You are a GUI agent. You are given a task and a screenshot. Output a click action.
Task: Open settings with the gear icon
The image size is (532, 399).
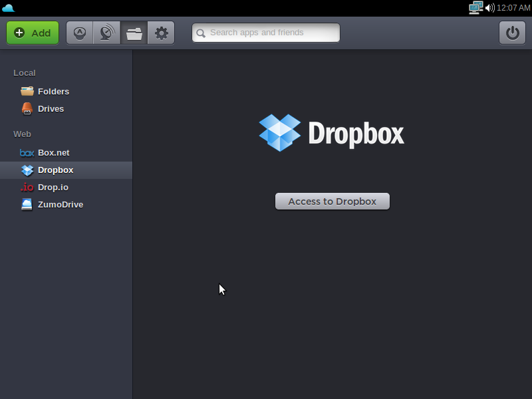click(161, 33)
